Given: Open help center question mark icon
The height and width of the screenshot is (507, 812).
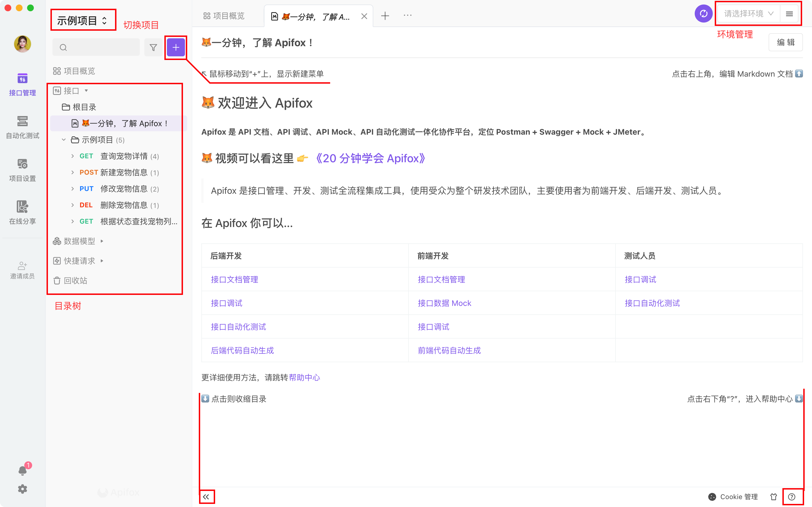Looking at the screenshot, I should click(791, 497).
